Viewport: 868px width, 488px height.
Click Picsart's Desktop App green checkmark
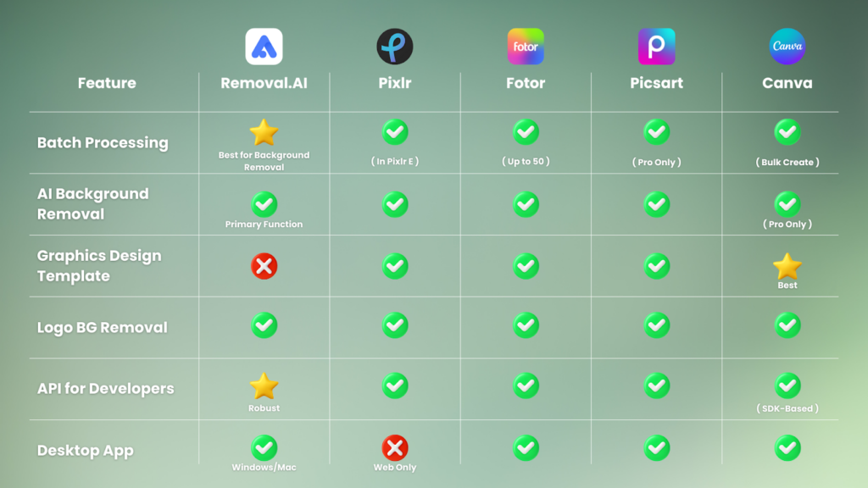(656, 447)
